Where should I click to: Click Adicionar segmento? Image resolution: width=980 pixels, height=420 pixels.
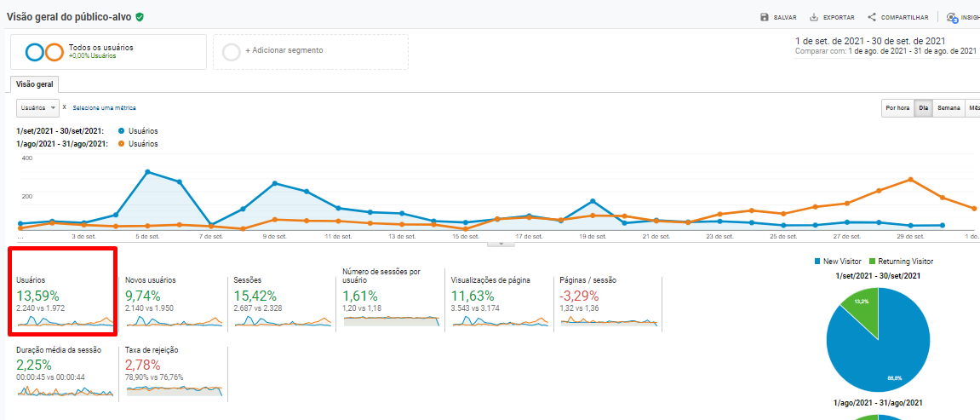(284, 50)
